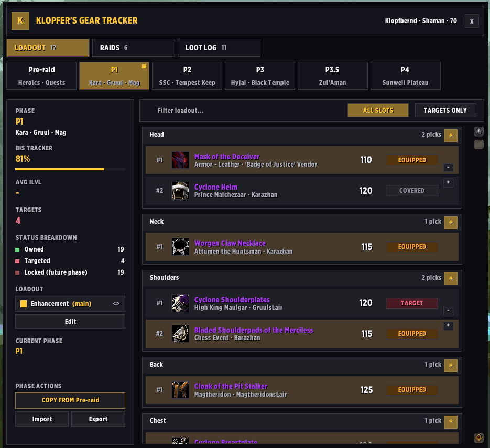
Task: Click the Worgen Claw Necklace item name
Action: coord(230,243)
